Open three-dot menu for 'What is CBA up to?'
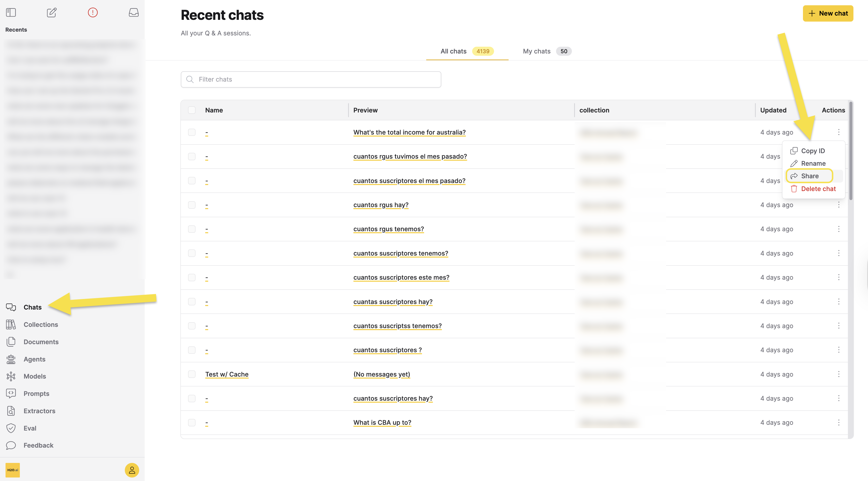Screen dimensions: 868x481 [x=839, y=423]
